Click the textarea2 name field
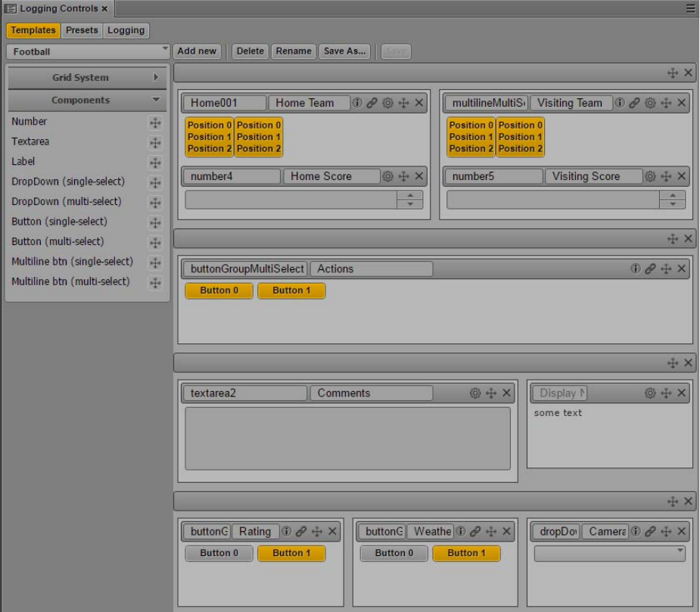This screenshot has width=700, height=612. pos(245,393)
